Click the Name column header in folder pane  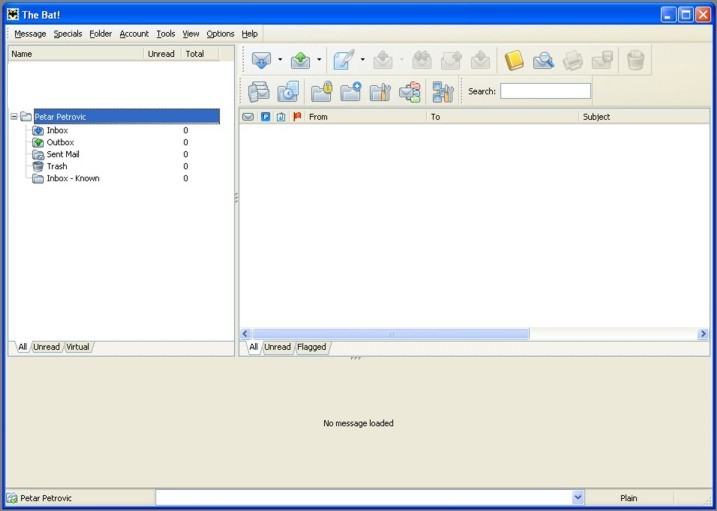76,54
